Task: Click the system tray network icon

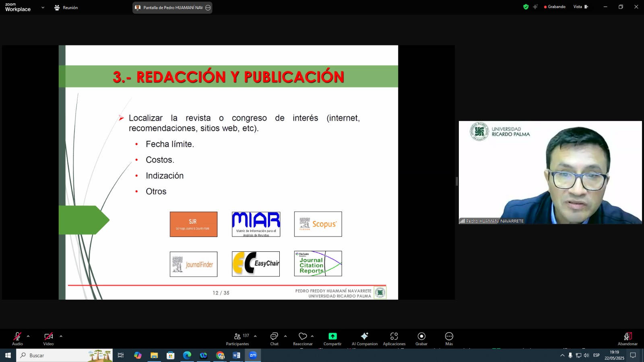Action: click(578, 355)
